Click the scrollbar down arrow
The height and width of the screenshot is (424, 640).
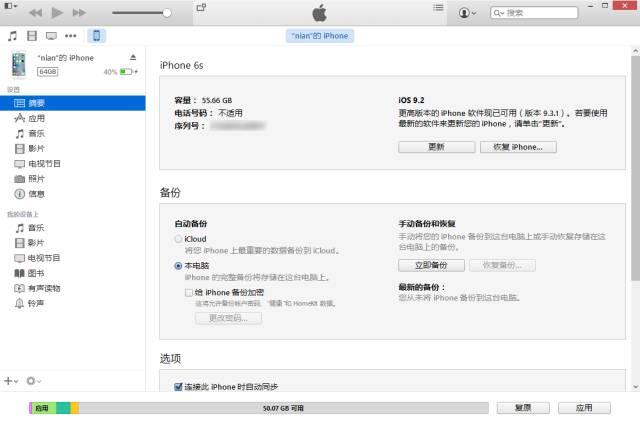(x=636, y=386)
